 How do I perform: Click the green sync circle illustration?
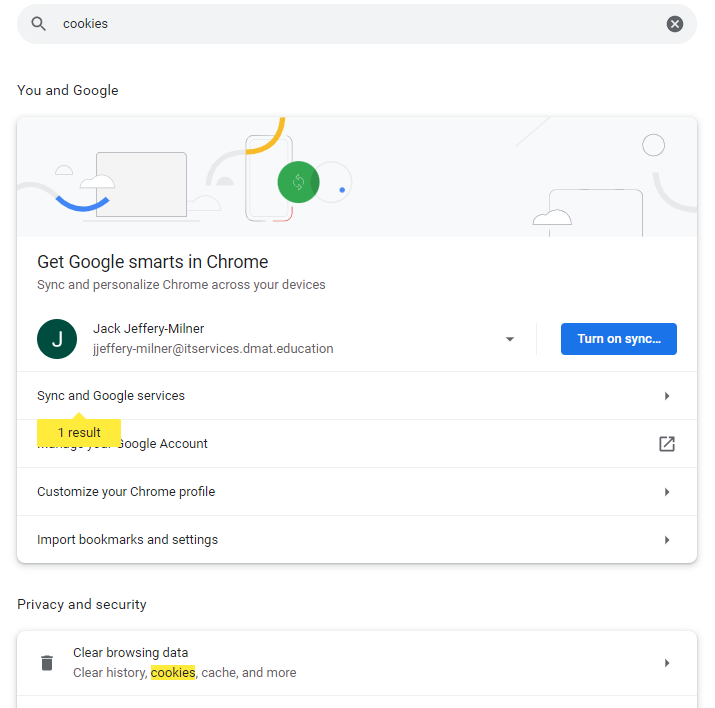[x=298, y=182]
